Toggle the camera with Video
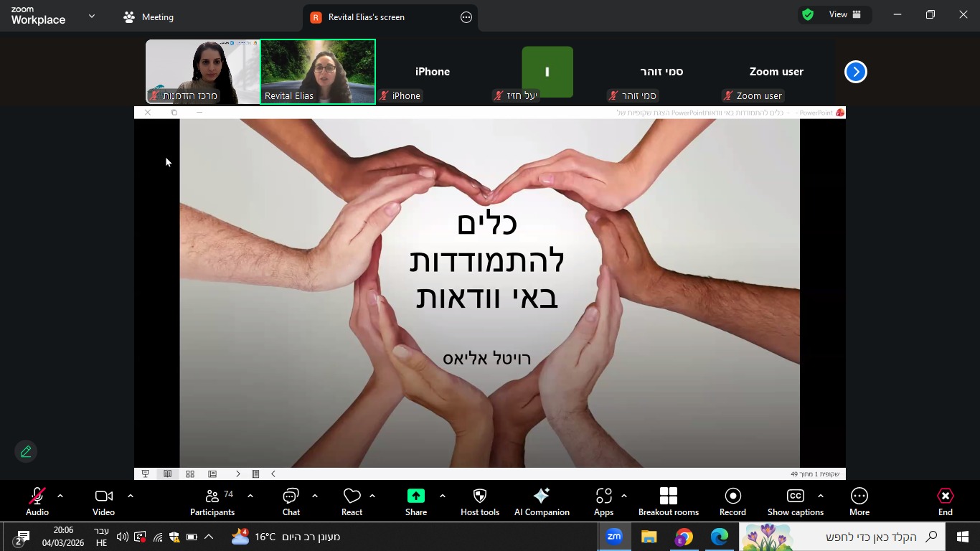 coord(103,501)
